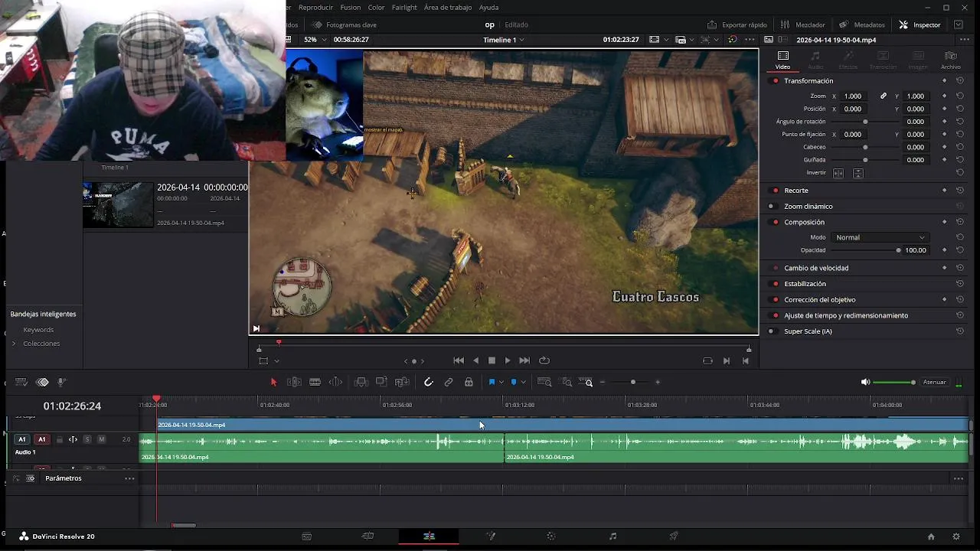Open the Timeline 1 name dropdown
This screenshot has width=980, height=551.
click(x=503, y=40)
